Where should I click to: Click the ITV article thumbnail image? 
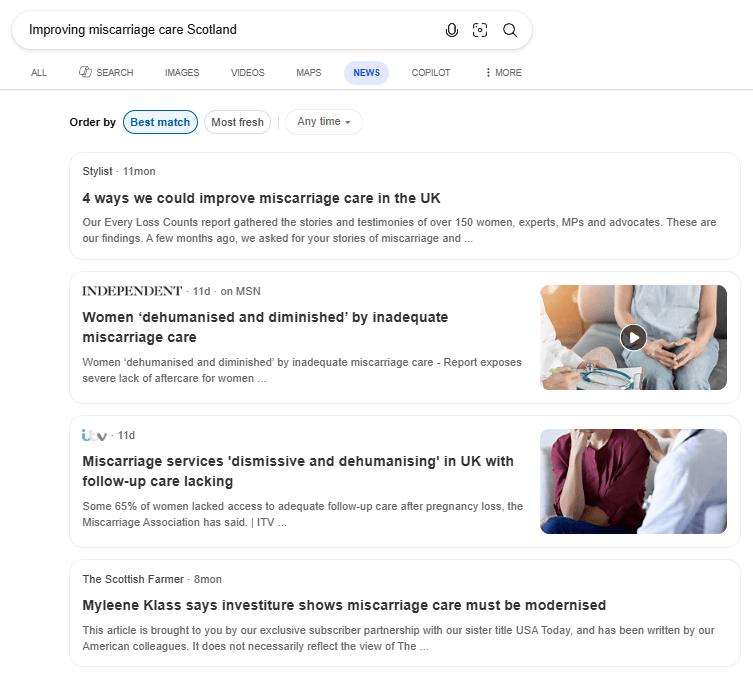tap(633, 481)
